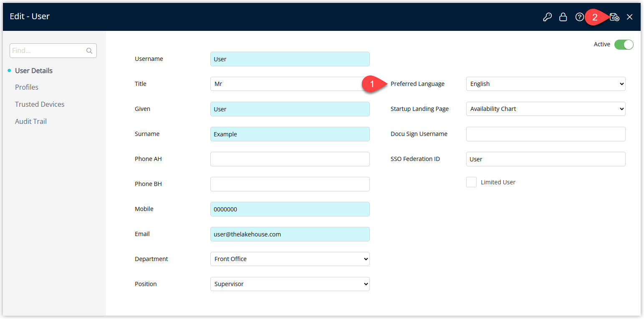Click the SSO Federation ID field
644x319 pixels.
pos(546,159)
